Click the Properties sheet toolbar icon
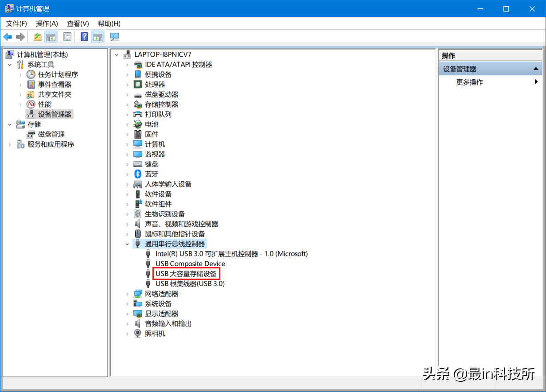 pyautogui.click(x=67, y=37)
